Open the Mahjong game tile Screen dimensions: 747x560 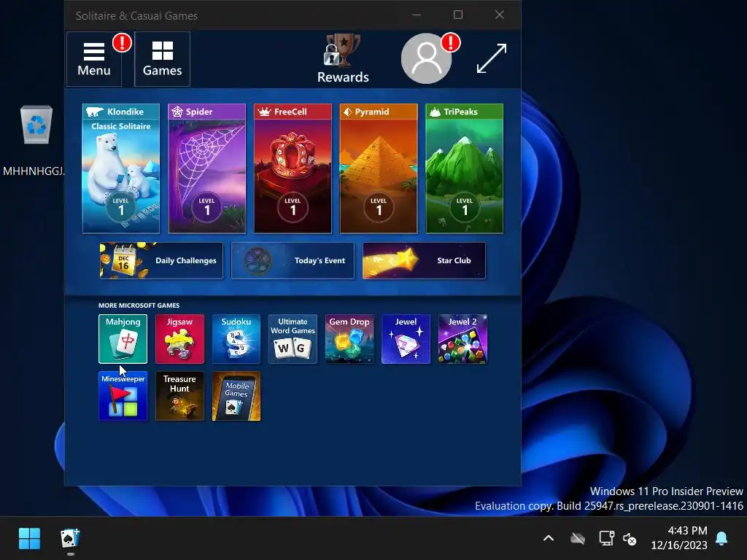coord(123,339)
